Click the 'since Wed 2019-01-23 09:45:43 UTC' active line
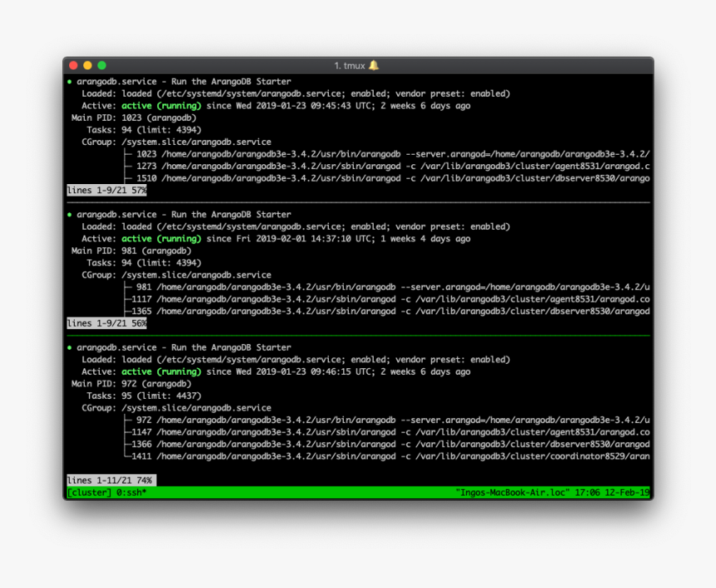This screenshot has width=716, height=588. pos(276,106)
